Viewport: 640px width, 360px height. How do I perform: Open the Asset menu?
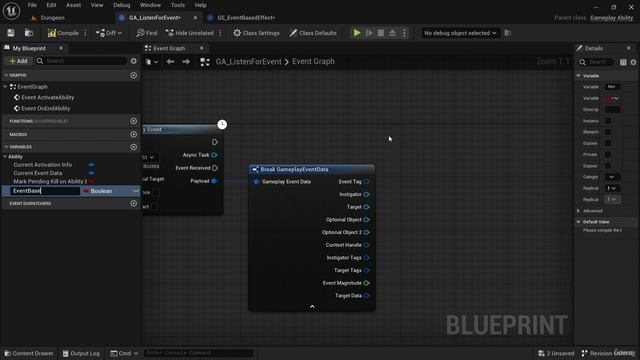click(73, 5)
